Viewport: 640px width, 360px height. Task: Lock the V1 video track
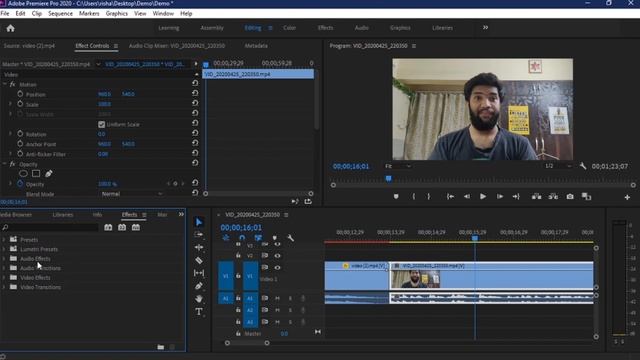click(x=238, y=276)
